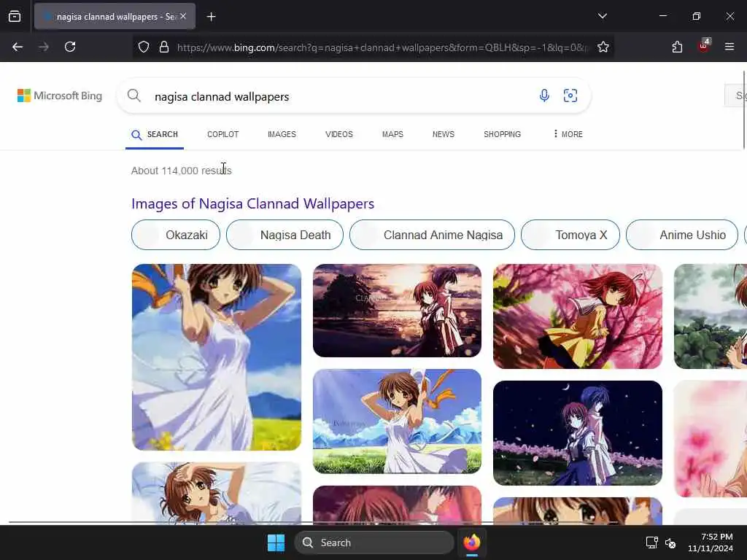Switch to the IMAGES tab
747x560 pixels.
point(282,134)
